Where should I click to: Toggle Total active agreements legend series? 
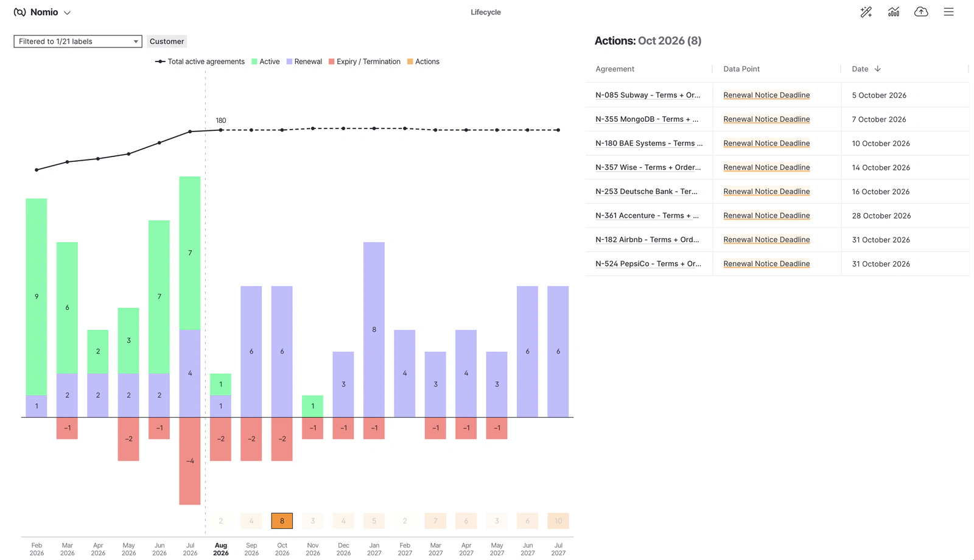point(200,61)
